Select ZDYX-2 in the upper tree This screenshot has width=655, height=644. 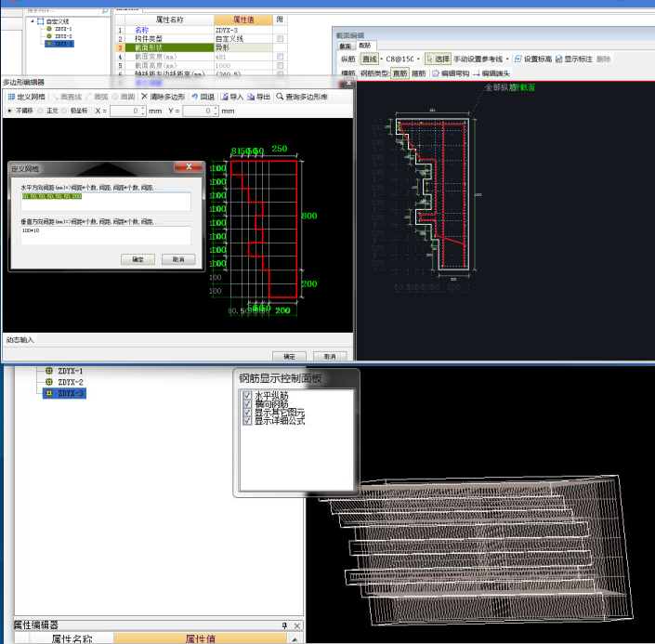[63, 36]
